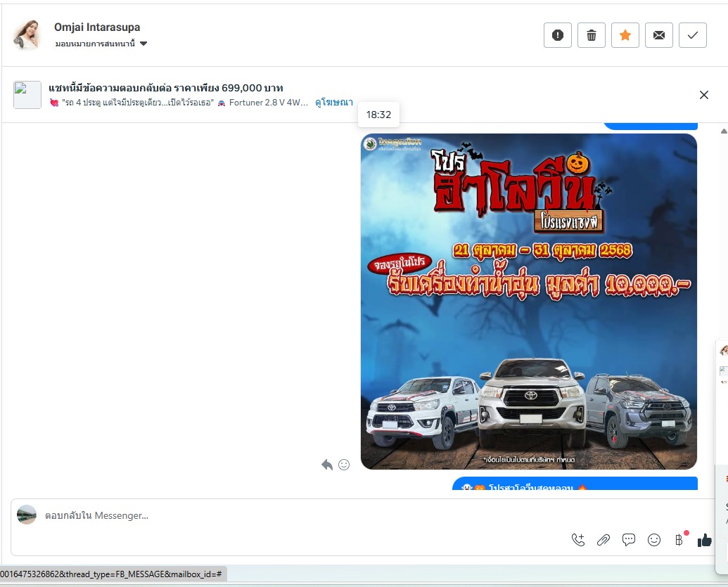The image size is (728, 587).
Task: Mark conversation done with checkmark icon
Action: (x=693, y=35)
